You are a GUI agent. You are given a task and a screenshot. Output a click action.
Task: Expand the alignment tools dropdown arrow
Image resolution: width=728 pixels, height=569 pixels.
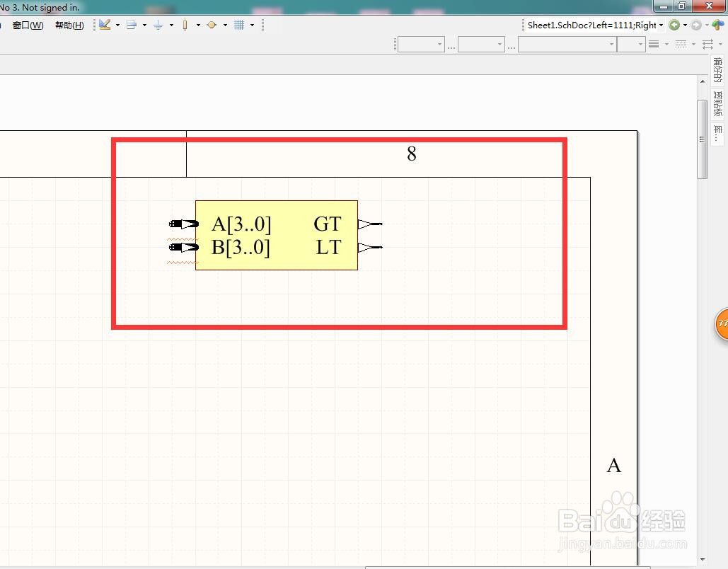144,25
